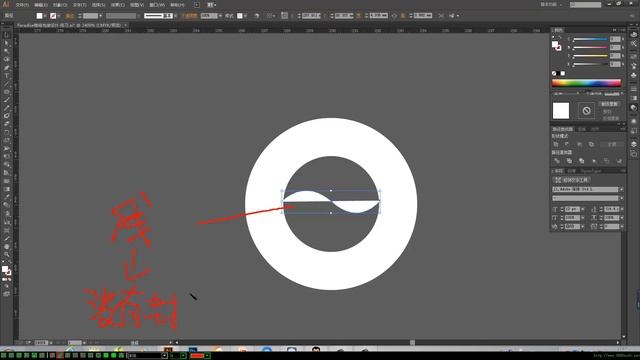The width and height of the screenshot is (640, 360).
Task: Select the Direct Selection tool
Action: tap(7, 43)
